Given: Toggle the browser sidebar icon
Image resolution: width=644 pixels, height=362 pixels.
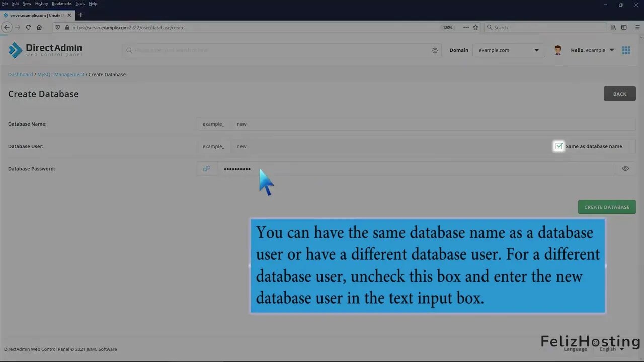Looking at the screenshot, I should point(624,27).
